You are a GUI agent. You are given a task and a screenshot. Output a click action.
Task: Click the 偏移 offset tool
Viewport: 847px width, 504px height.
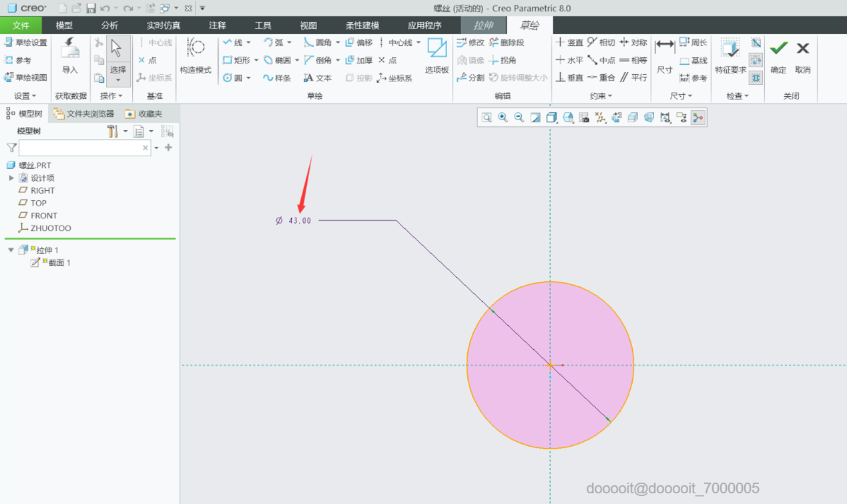coord(359,43)
